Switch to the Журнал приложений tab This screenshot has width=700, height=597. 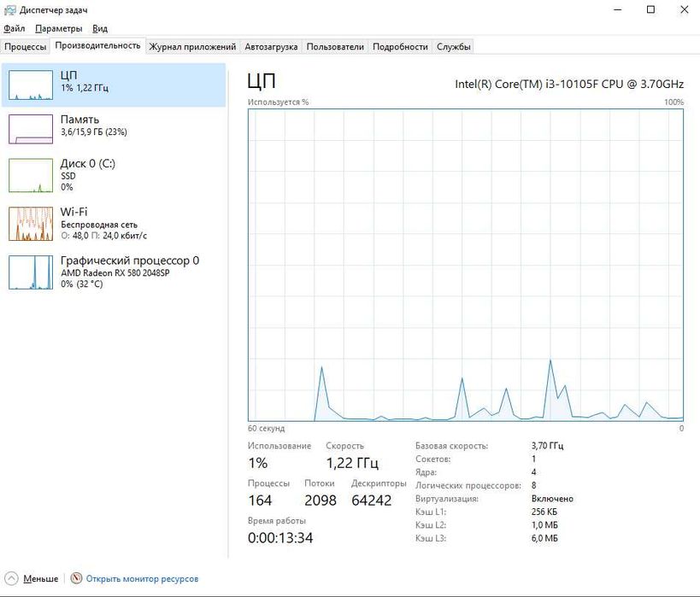(192, 46)
